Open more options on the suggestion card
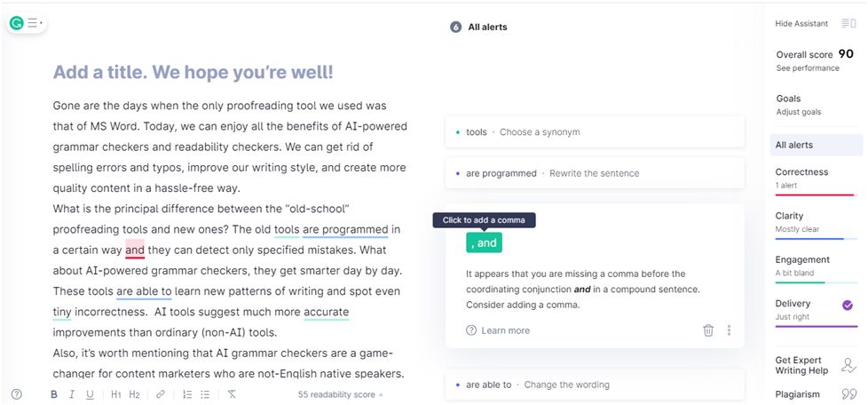The image size is (868, 405). click(x=729, y=330)
